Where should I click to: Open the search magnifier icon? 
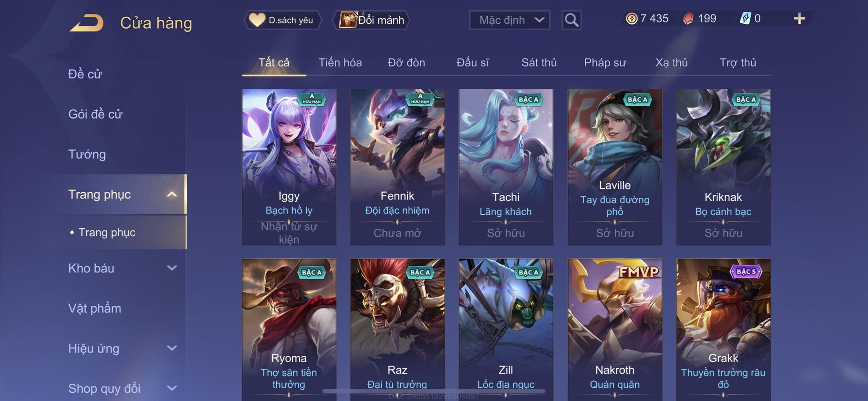pos(571,20)
